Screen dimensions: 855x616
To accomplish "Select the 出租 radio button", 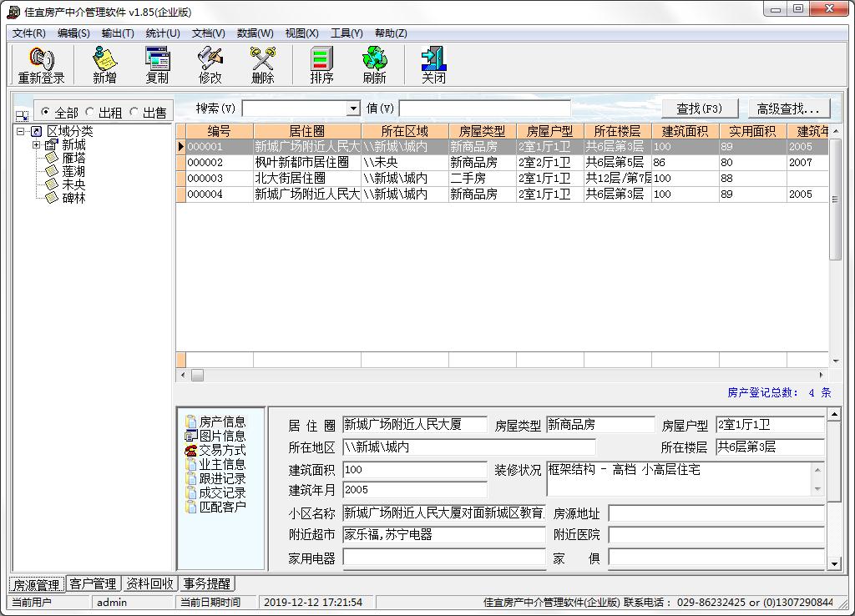I will tap(89, 113).
